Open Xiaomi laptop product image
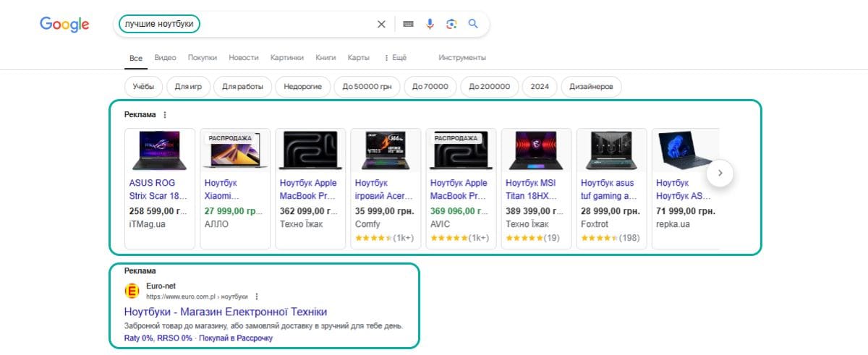Image resolution: width=868 pixels, height=355 pixels. (235, 151)
